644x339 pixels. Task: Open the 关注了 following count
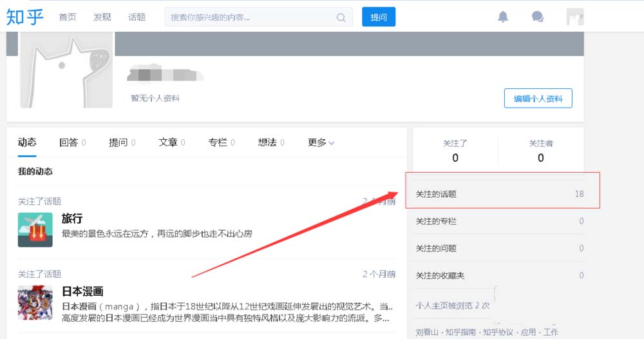[x=455, y=150]
